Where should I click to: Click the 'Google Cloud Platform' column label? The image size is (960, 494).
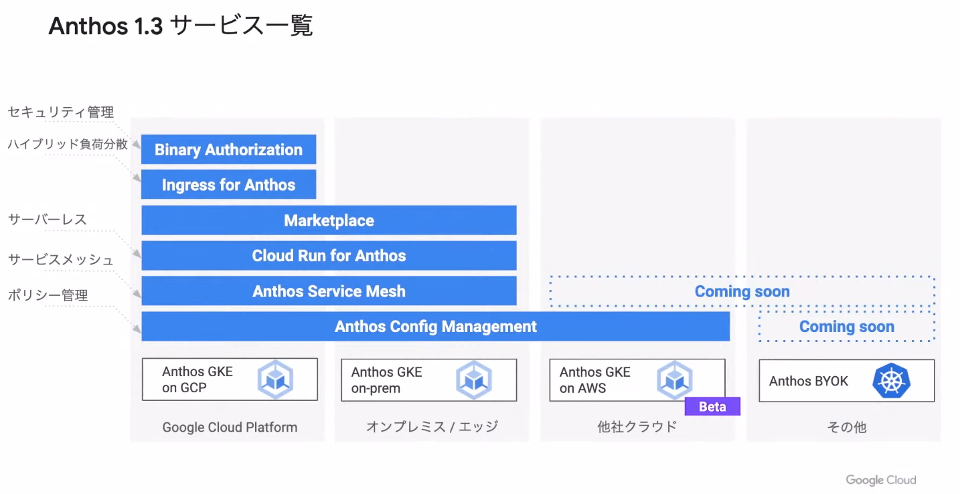(x=230, y=427)
